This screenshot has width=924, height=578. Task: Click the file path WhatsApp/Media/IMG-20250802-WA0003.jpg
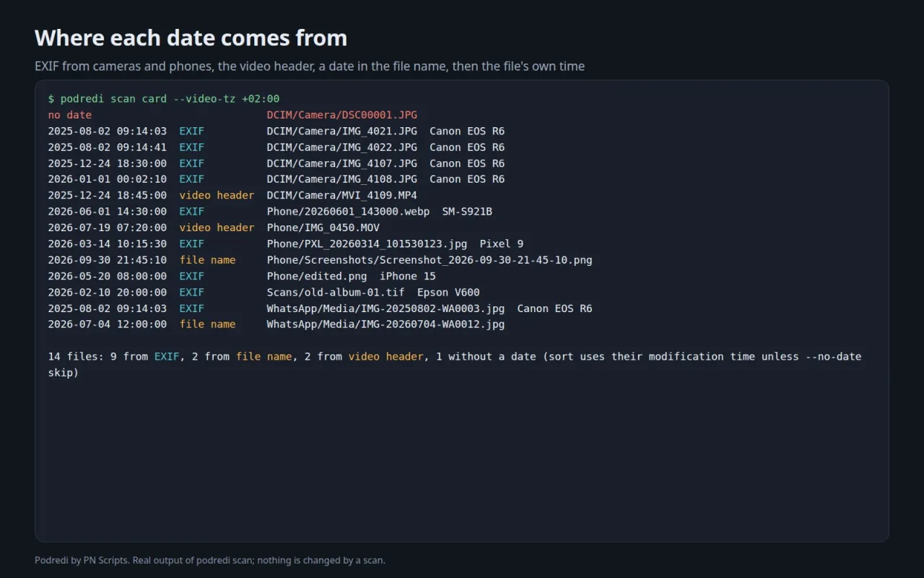[x=385, y=309]
